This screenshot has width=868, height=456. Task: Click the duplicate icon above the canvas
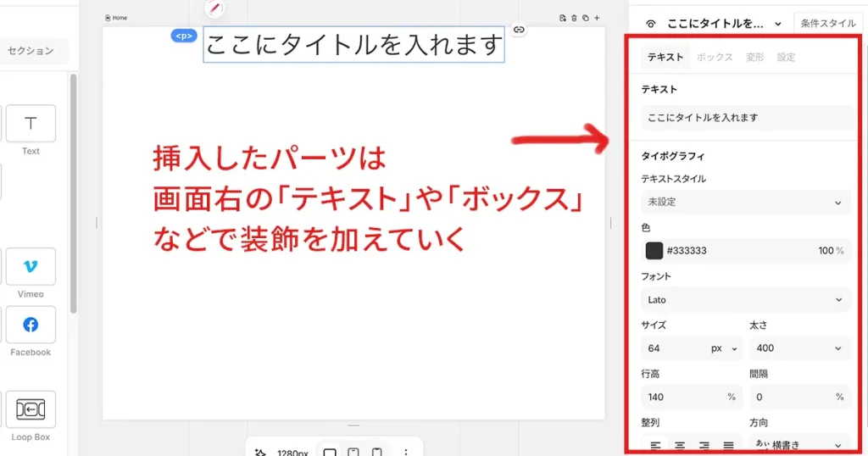point(586,19)
